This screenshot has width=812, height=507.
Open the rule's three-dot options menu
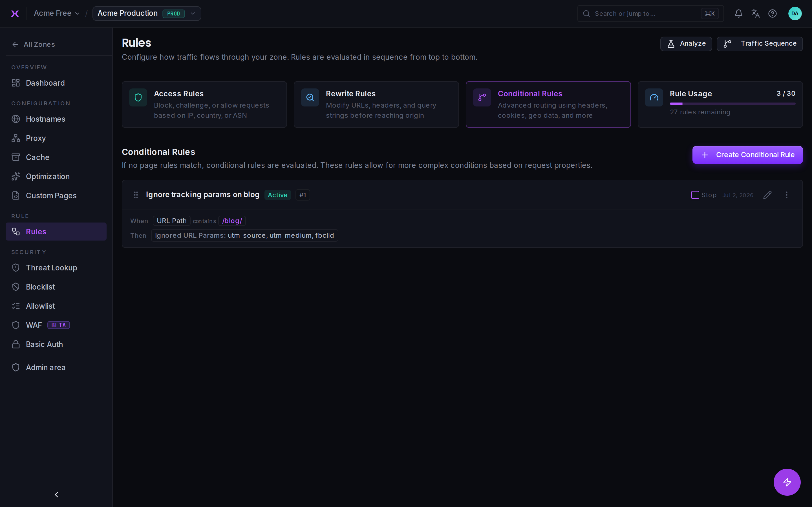pyautogui.click(x=787, y=195)
